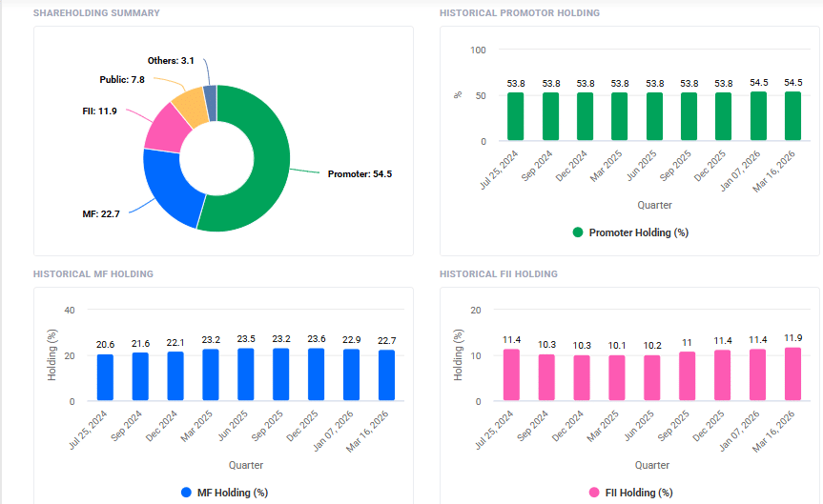Select the pink FII donut segment
Viewport: 823px width, 504px height.
[162, 129]
